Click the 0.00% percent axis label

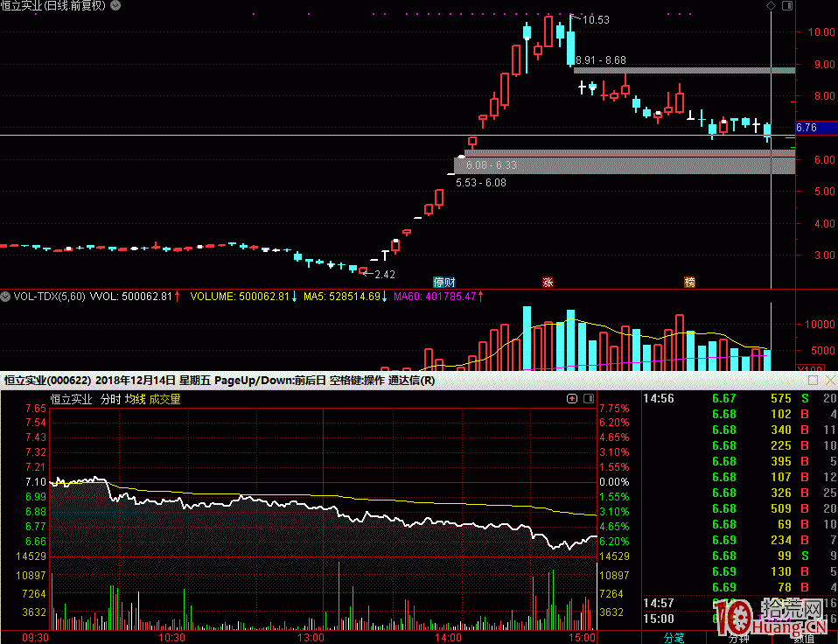pos(614,482)
